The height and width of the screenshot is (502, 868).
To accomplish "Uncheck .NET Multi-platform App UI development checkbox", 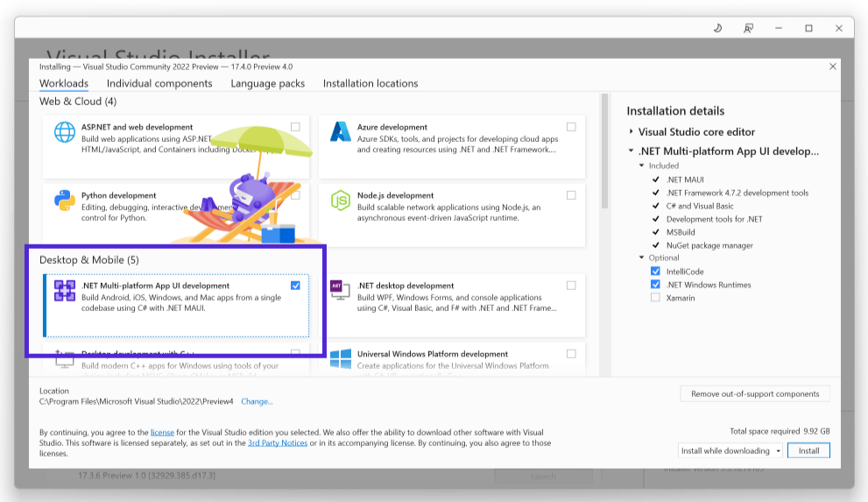I will click(x=295, y=286).
